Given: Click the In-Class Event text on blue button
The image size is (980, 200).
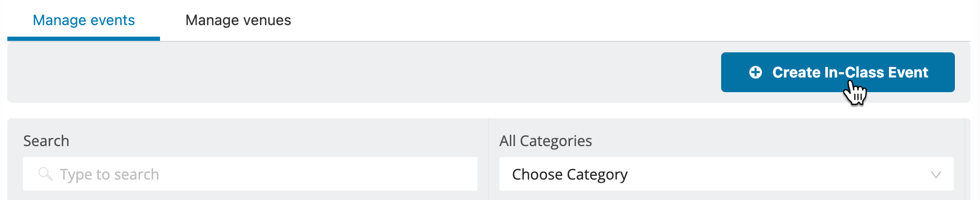Looking at the screenshot, I should (x=876, y=72).
